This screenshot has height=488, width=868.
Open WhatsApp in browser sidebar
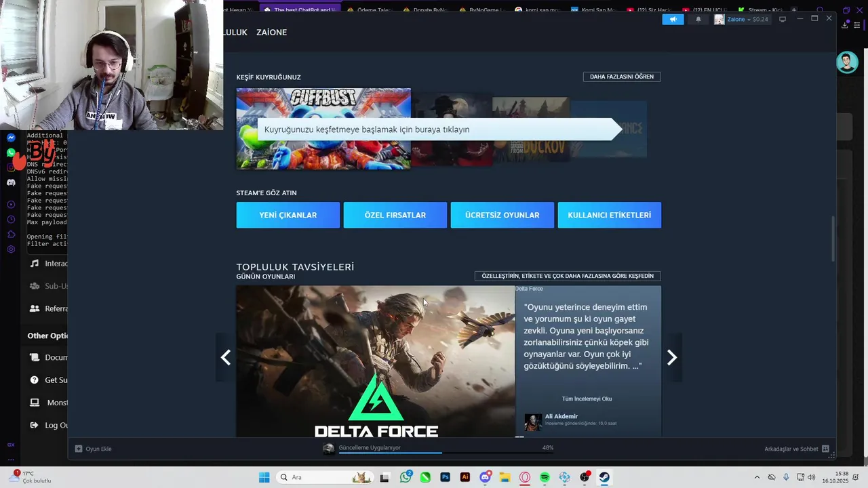pos(11,152)
